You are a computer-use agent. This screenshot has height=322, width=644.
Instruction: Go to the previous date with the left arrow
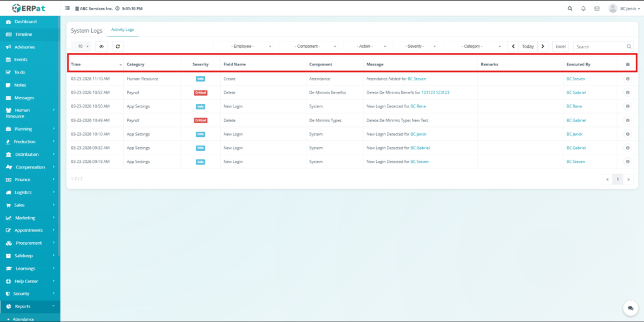pos(513,47)
